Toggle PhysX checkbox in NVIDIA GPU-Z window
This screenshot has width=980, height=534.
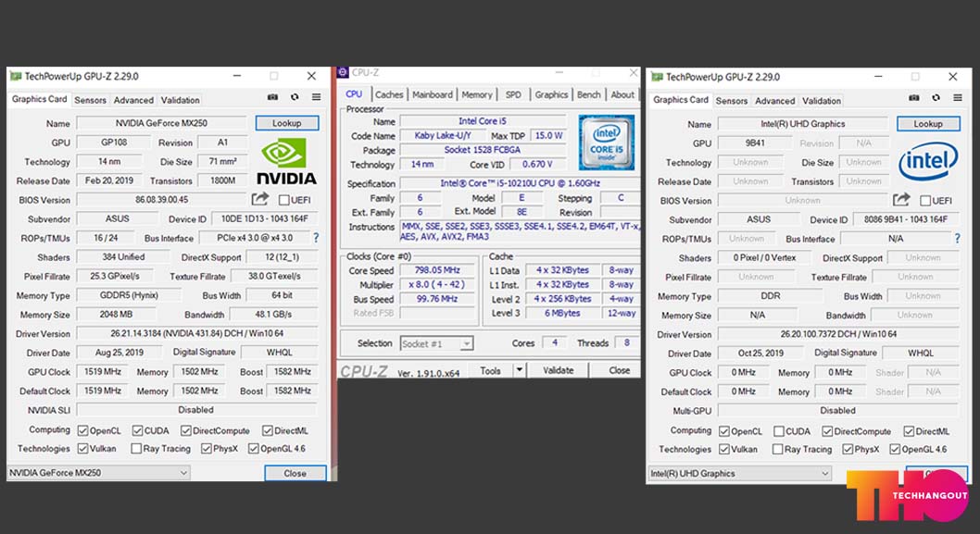pos(207,449)
